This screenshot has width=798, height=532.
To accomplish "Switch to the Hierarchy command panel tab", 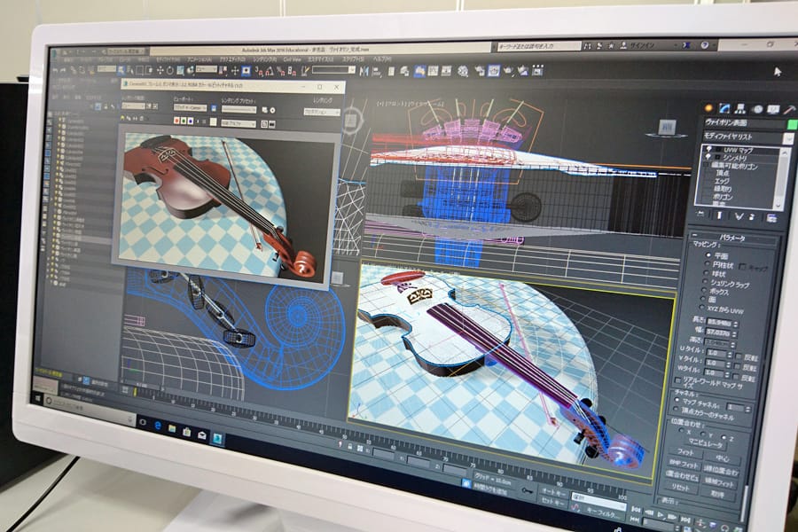I will coord(740,109).
